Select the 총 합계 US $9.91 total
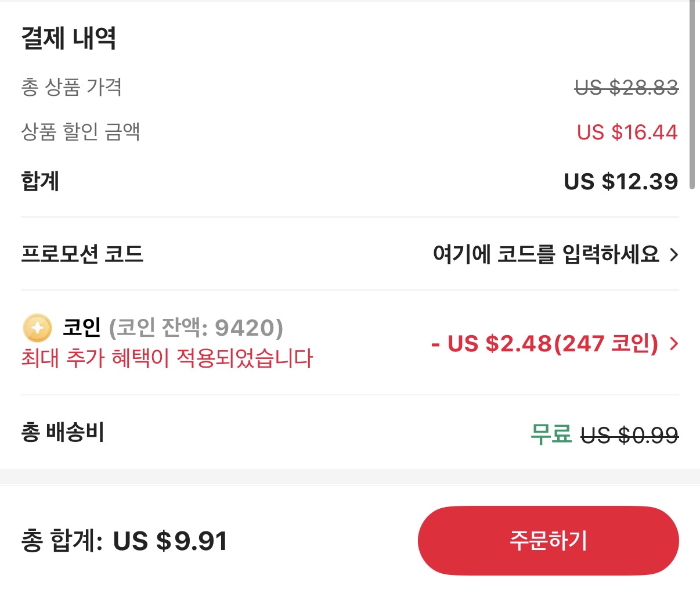 click(124, 541)
